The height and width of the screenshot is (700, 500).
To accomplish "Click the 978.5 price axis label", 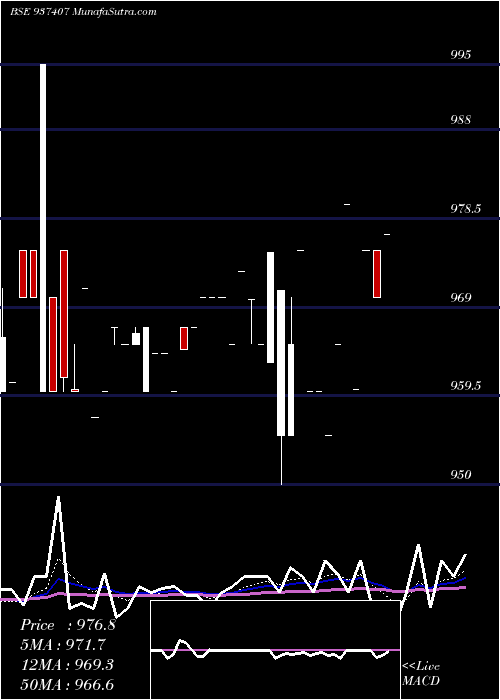I will 466,208.
